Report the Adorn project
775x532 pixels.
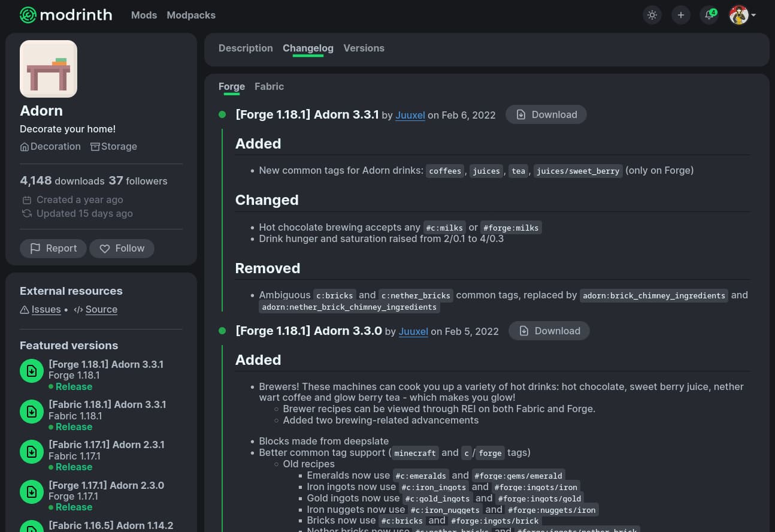53,248
